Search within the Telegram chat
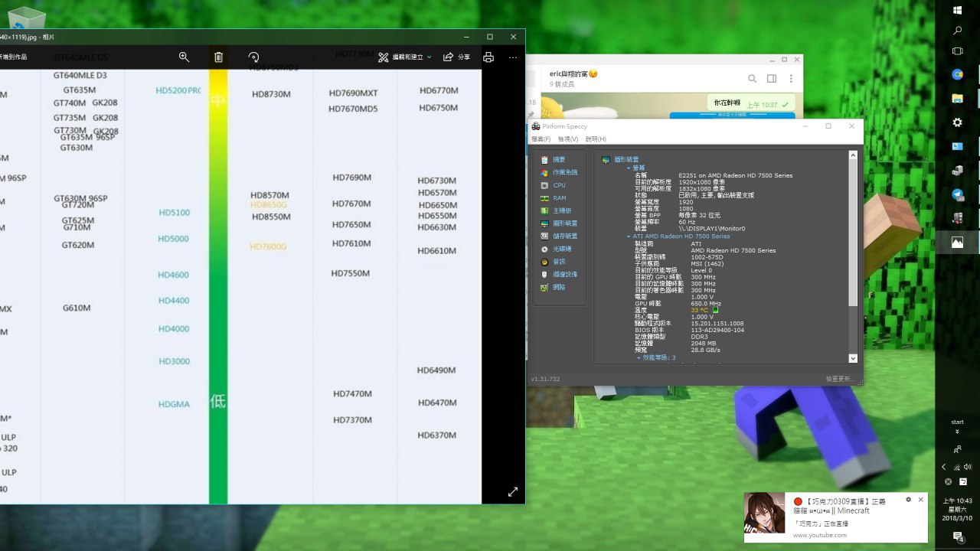 tap(752, 79)
